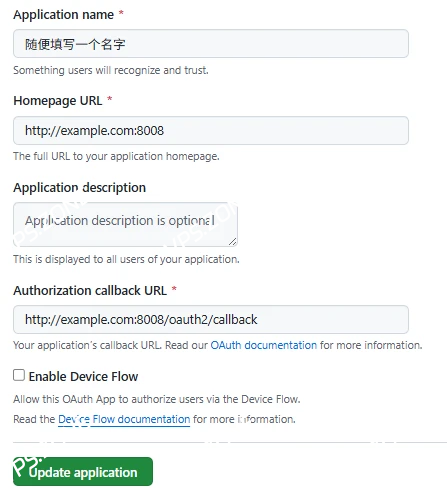Click the Application name input field
The width and height of the screenshot is (447, 503).
click(211, 44)
